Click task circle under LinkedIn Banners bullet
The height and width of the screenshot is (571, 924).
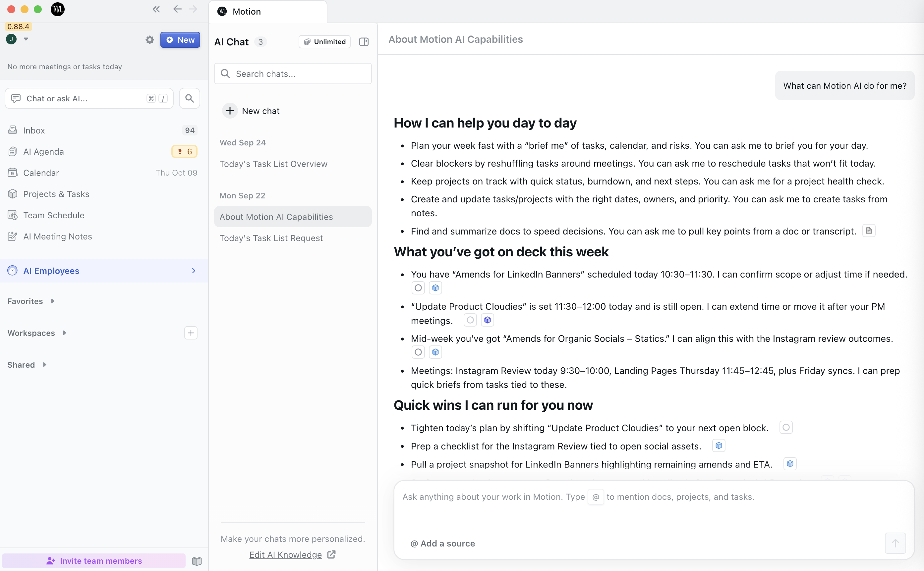(418, 288)
